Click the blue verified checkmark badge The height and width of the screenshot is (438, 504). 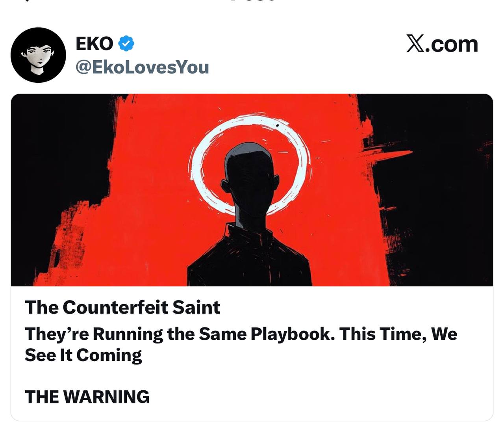[126, 43]
